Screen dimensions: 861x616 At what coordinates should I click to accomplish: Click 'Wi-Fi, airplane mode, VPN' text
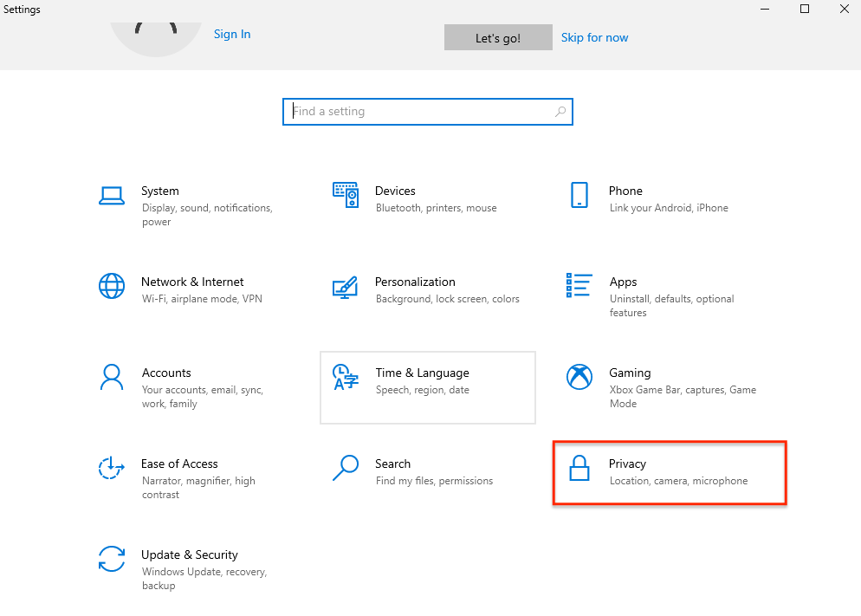[202, 299]
